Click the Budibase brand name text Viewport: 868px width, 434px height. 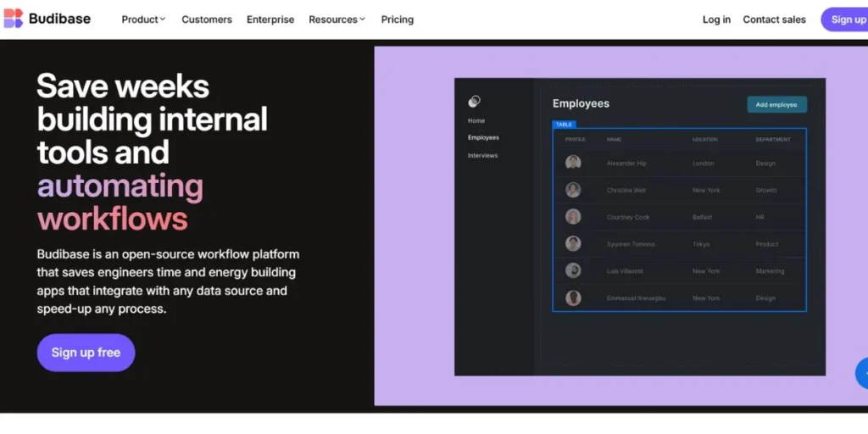(60, 19)
